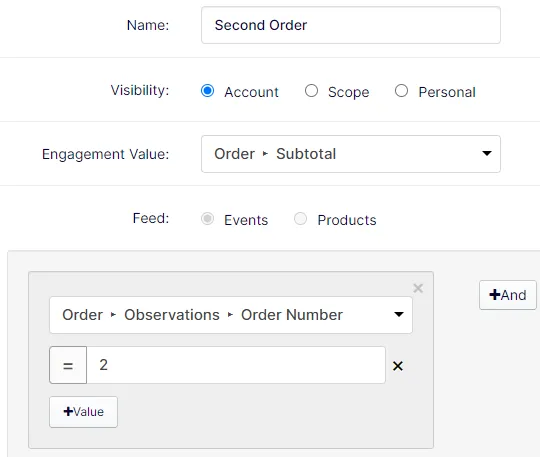This screenshot has width=540, height=457.
Task: Click the Events label text
Action: click(x=246, y=220)
